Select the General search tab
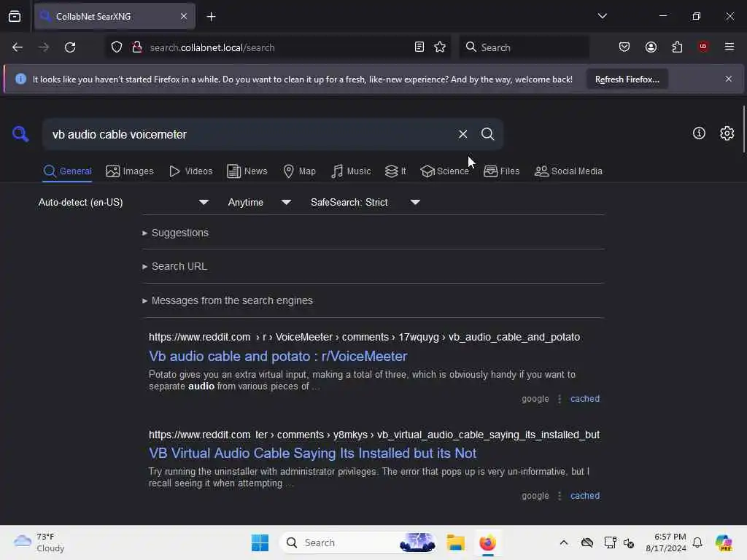 click(x=67, y=171)
